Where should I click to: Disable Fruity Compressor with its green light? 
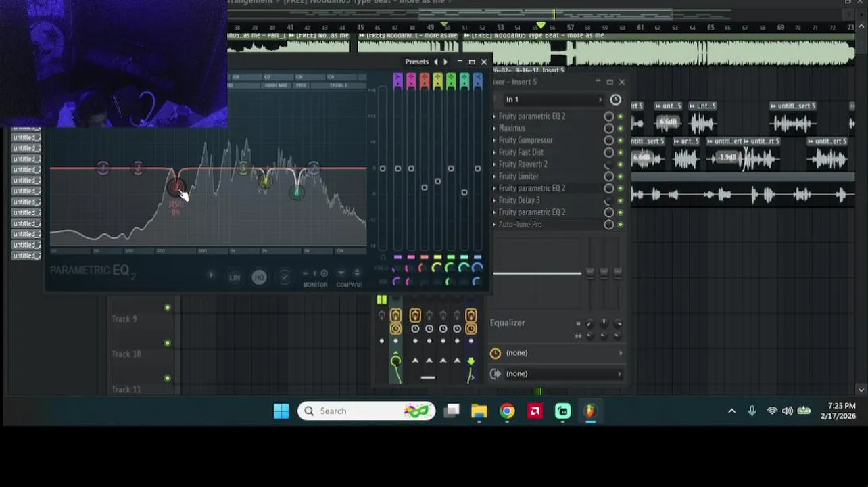click(621, 140)
